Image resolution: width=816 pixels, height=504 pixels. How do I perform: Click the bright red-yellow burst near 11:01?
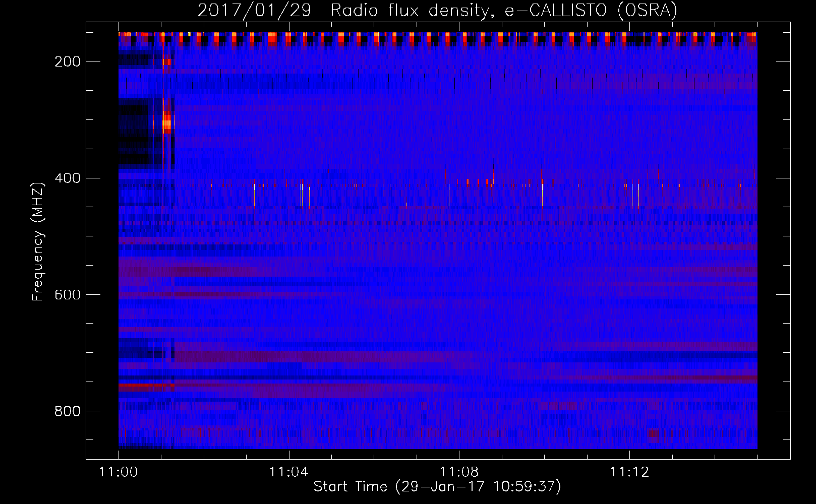[x=167, y=123]
